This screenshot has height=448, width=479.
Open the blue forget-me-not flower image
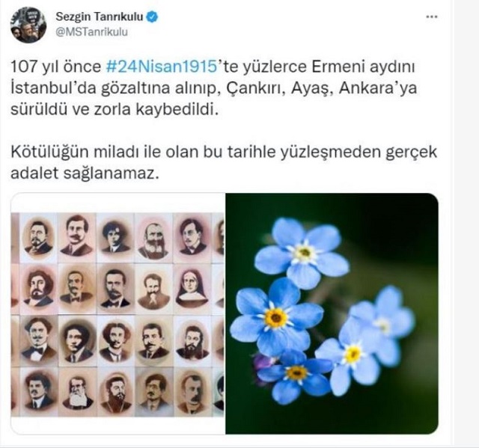tap(332, 313)
